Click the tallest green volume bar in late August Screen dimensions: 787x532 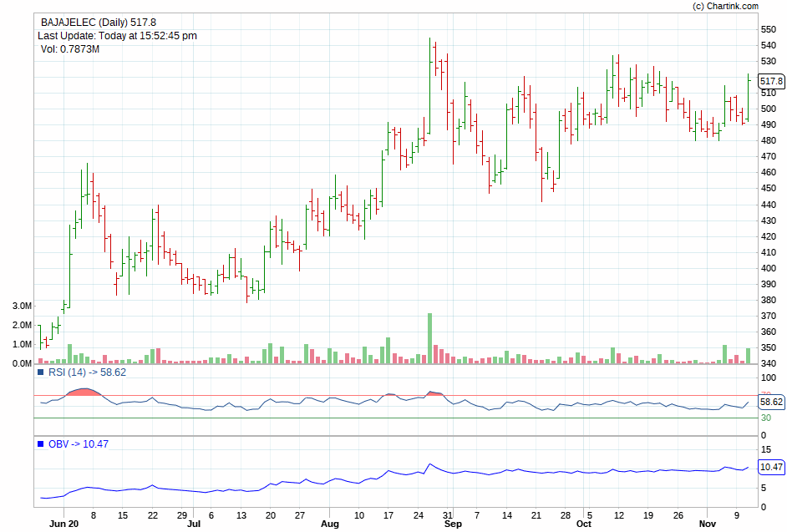tap(429, 338)
